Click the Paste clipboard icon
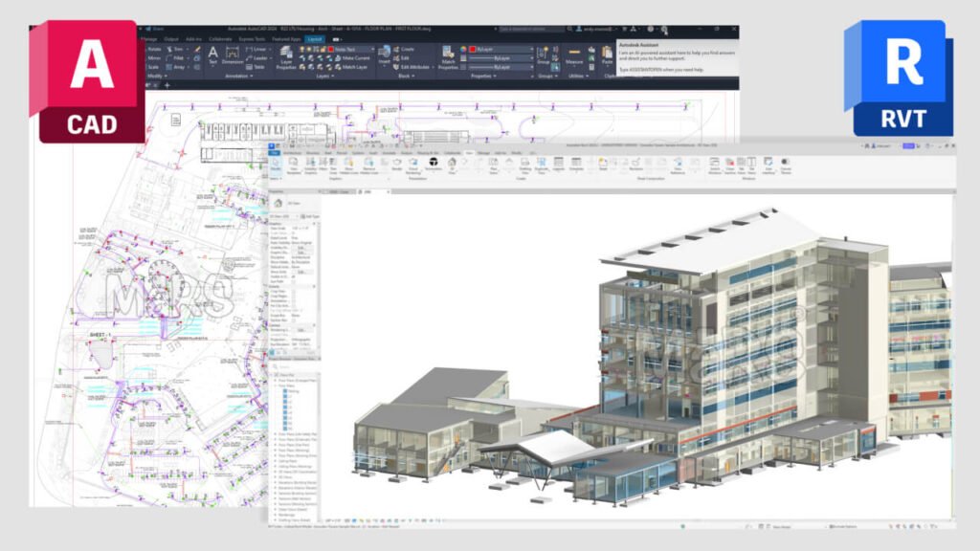 (x=607, y=55)
